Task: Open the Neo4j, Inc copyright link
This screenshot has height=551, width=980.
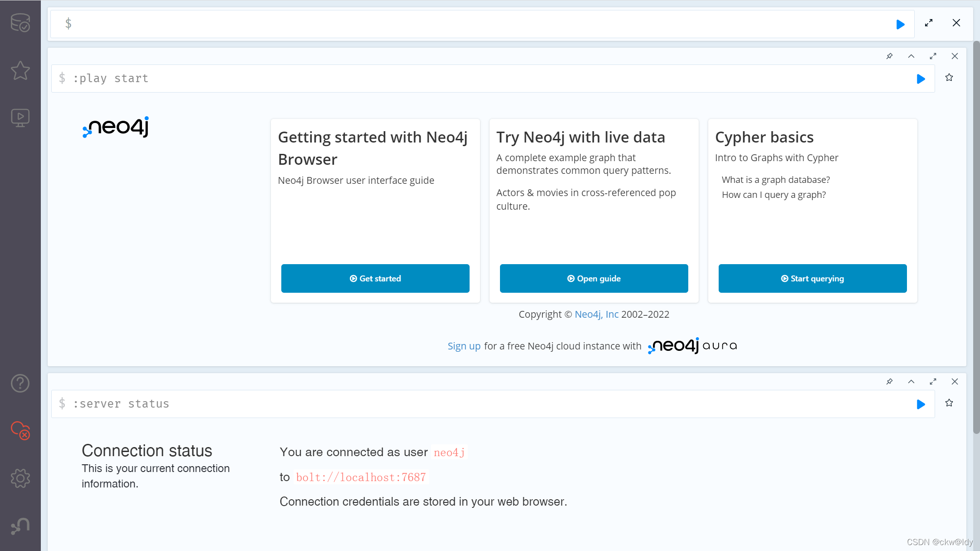Action: click(x=596, y=314)
